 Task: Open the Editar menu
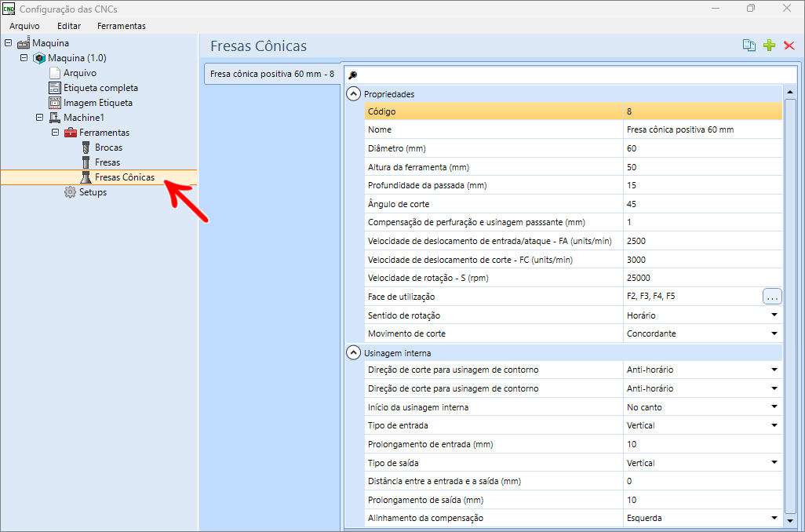[x=69, y=26]
